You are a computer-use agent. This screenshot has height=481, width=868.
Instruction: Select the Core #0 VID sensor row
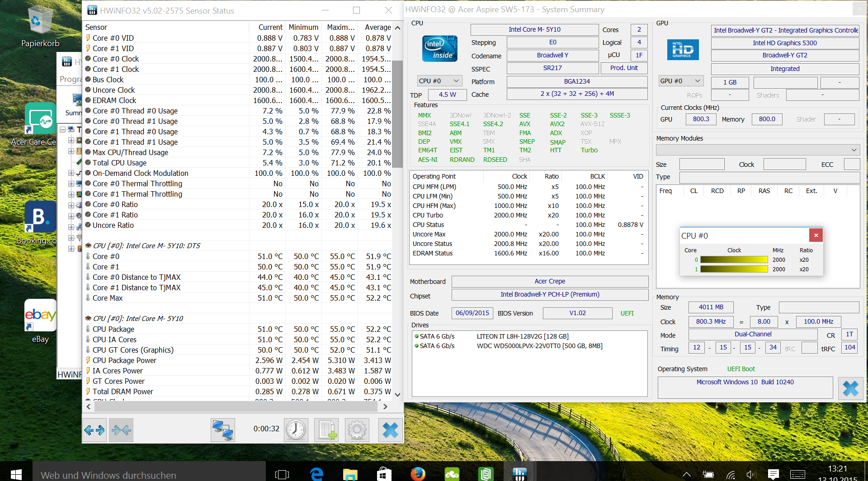[238, 38]
